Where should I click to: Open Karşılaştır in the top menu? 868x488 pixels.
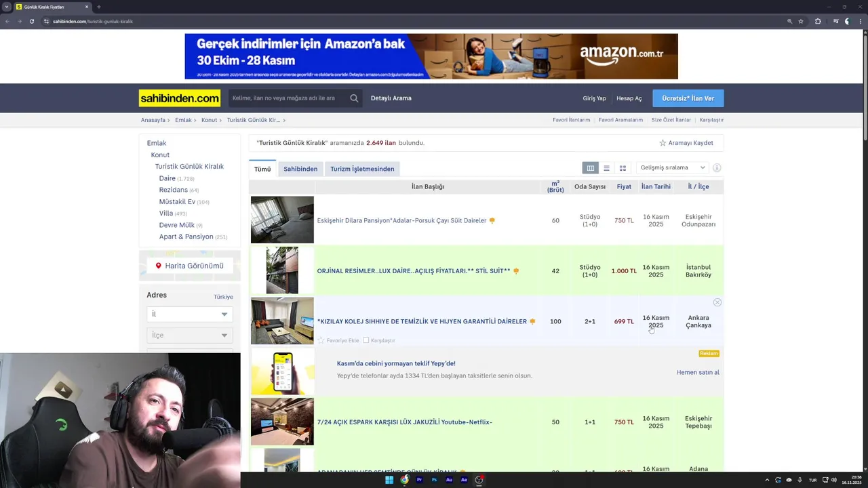pos(711,120)
